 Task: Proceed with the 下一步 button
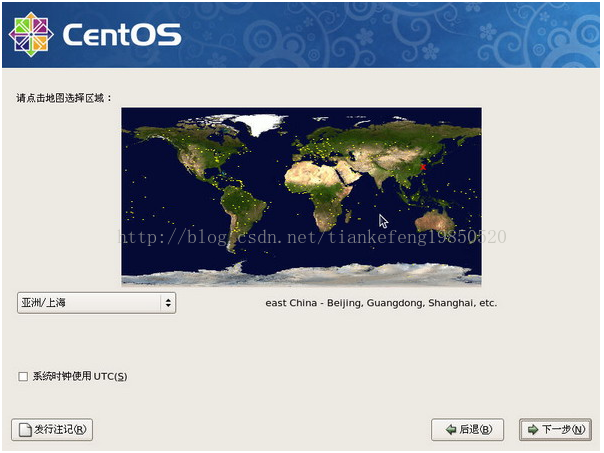pyautogui.click(x=555, y=430)
